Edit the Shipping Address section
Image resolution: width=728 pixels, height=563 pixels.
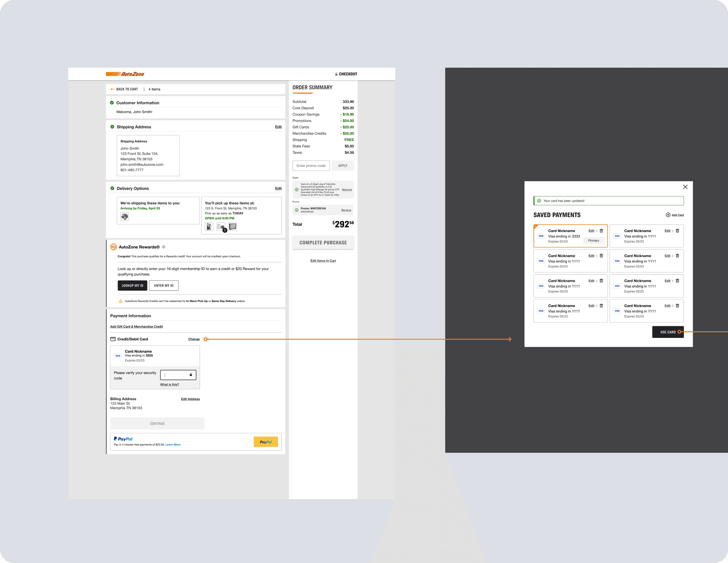(x=278, y=127)
